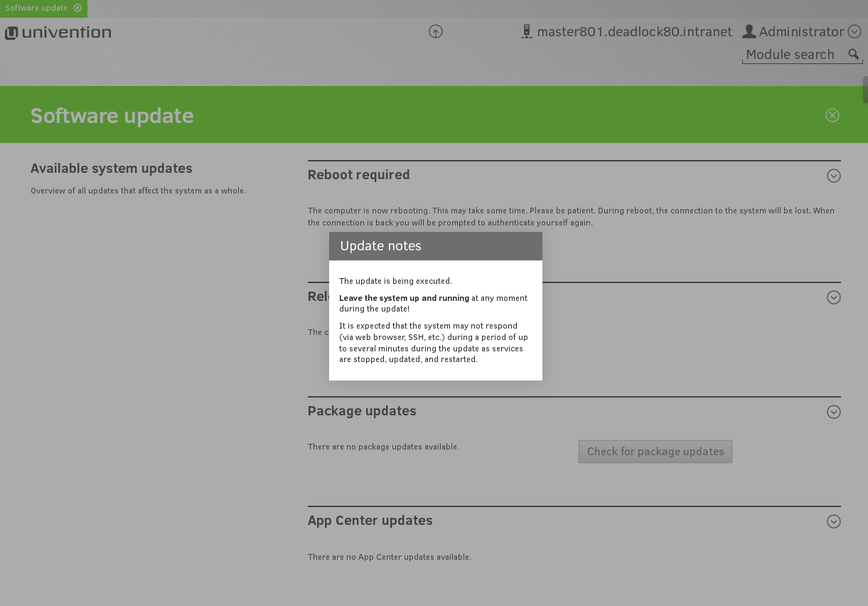The height and width of the screenshot is (606, 868).
Task: Click the circled up-arrow icon in header
Action: [436, 31]
